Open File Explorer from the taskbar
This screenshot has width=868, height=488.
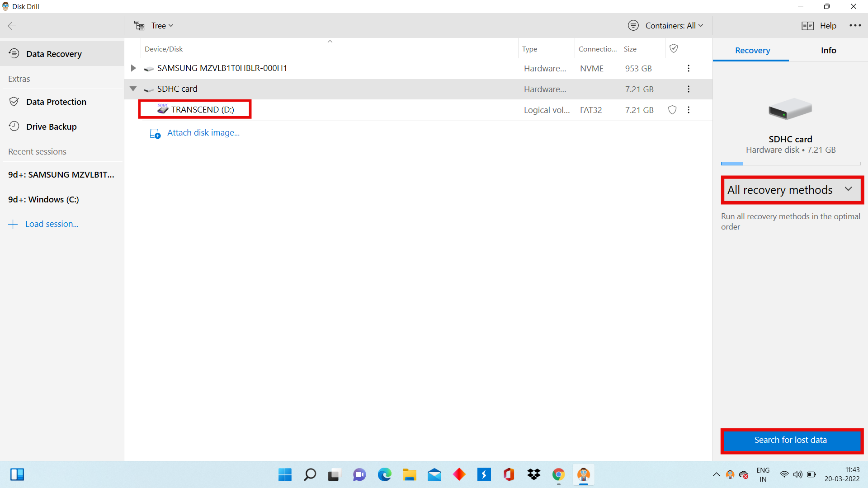point(410,474)
